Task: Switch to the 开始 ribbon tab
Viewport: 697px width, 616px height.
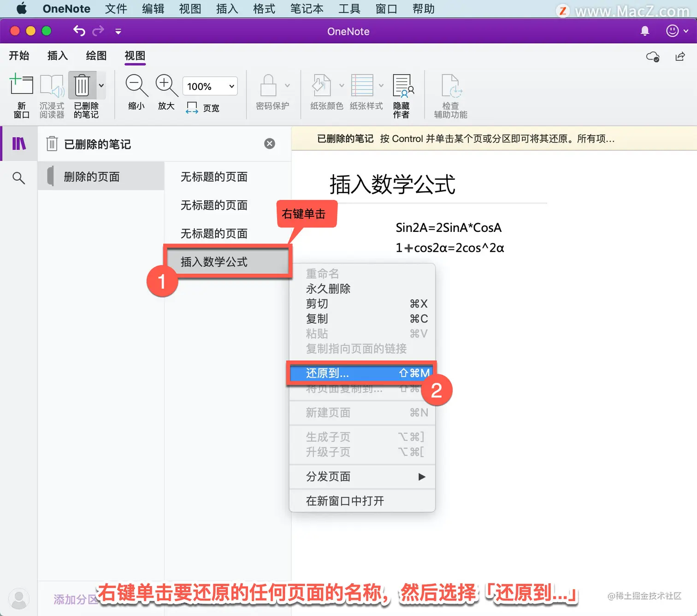Action: click(19, 56)
